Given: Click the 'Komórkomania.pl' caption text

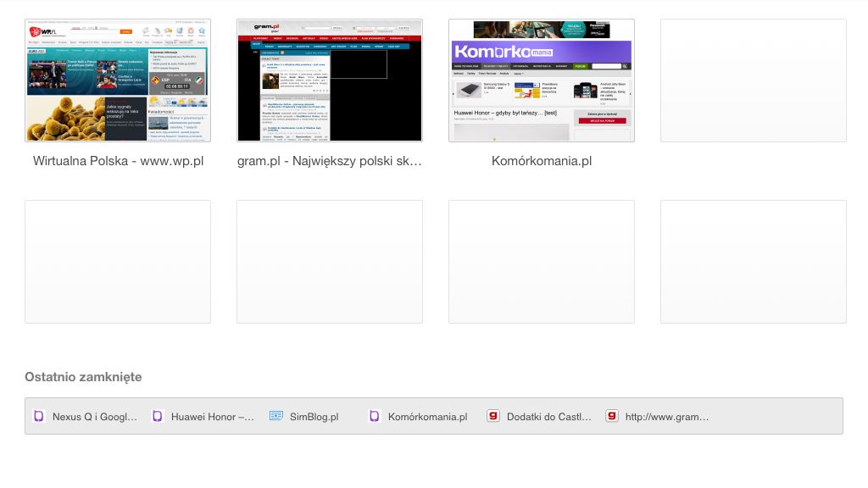Looking at the screenshot, I should coord(542,160).
